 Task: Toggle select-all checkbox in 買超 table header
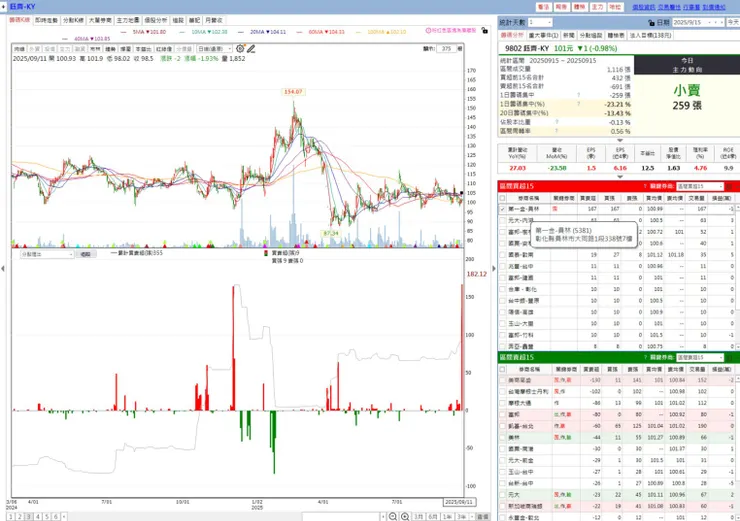(503, 198)
